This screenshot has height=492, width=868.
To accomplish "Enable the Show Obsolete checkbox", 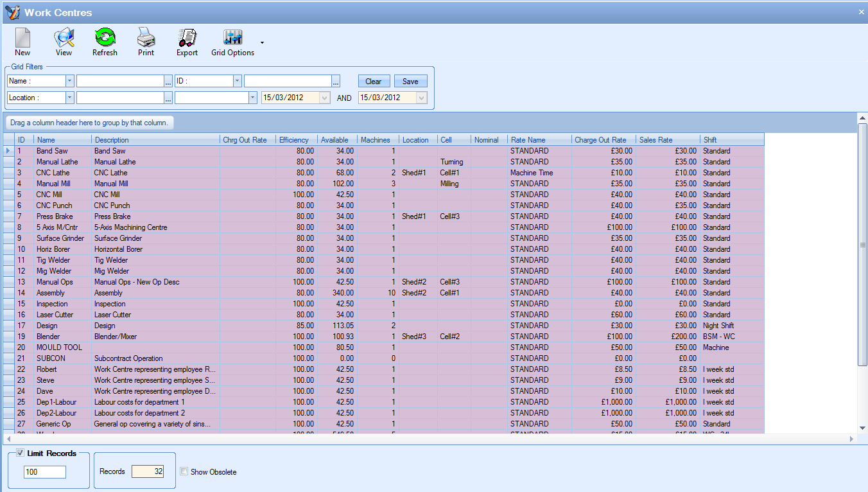I will pyautogui.click(x=184, y=472).
